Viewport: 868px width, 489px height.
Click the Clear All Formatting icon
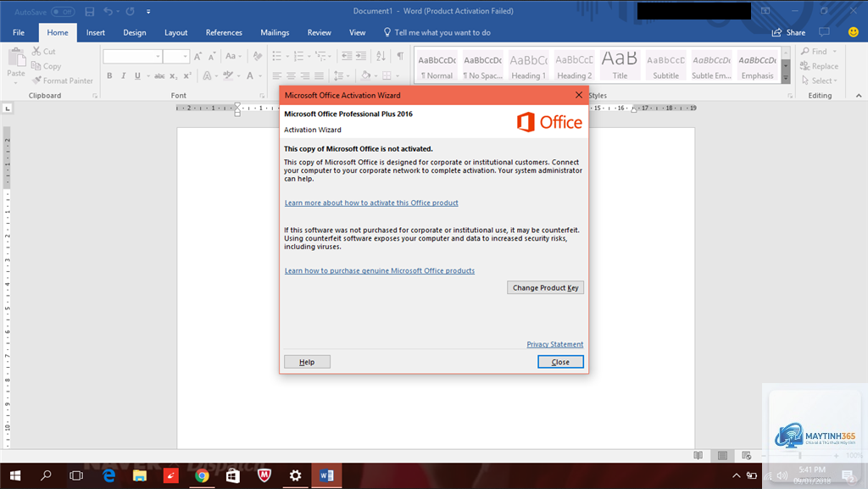(258, 57)
